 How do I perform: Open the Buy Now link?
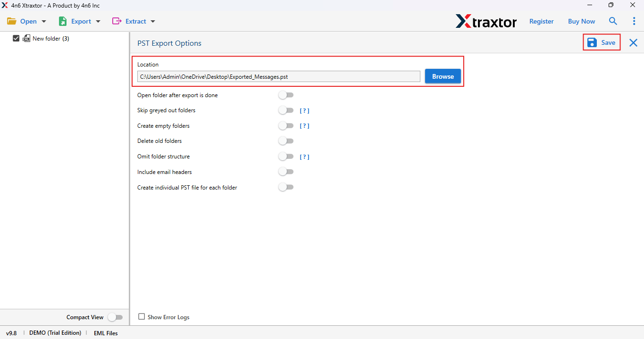pos(581,21)
